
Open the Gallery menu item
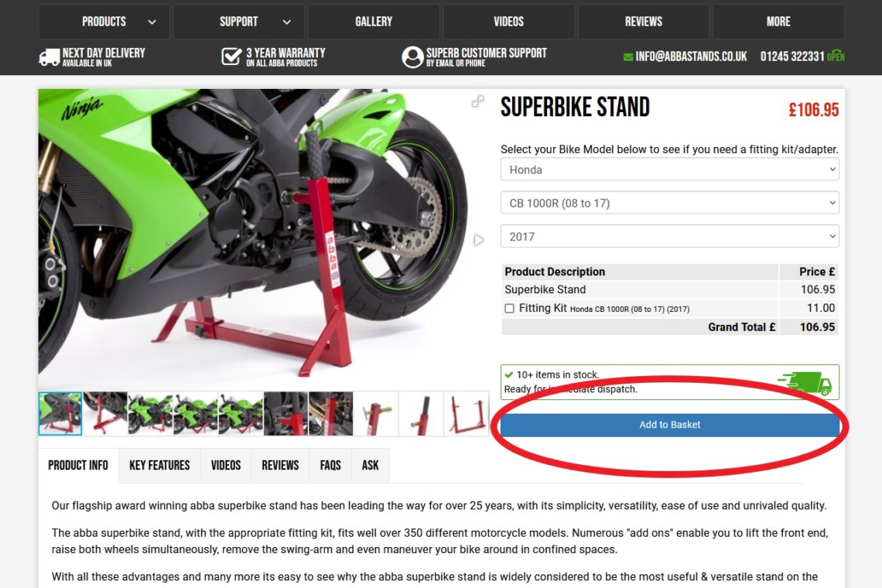pyautogui.click(x=374, y=22)
